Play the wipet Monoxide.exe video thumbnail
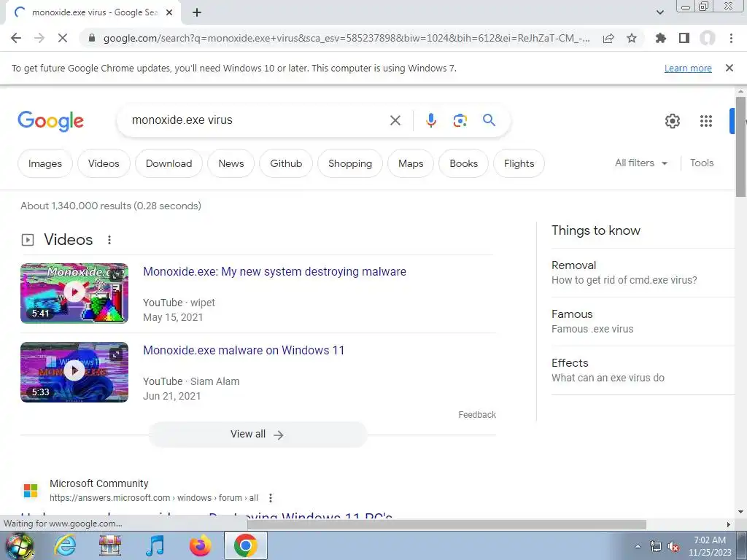This screenshot has width=747, height=560. (x=74, y=293)
